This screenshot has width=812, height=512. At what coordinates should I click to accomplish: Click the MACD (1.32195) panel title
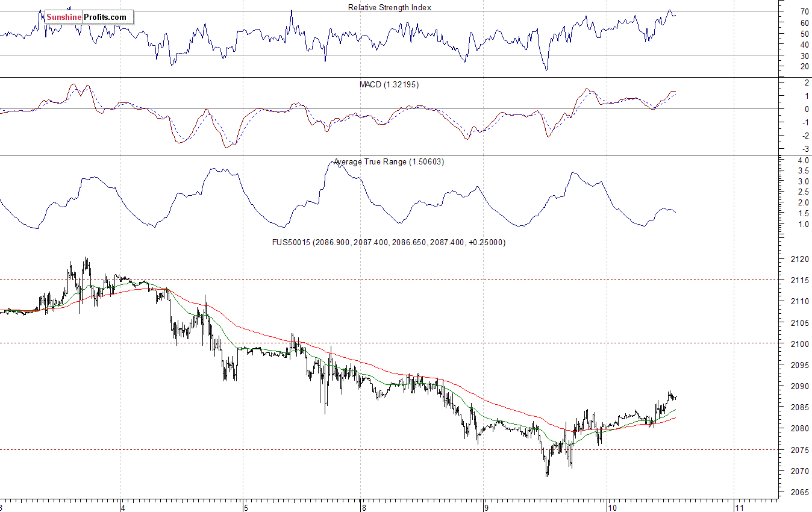click(x=389, y=84)
